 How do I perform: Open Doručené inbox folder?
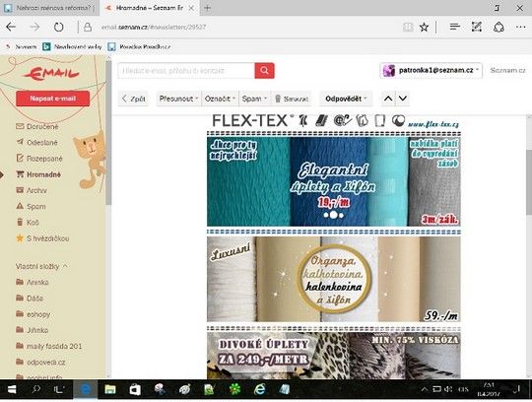[37, 126]
